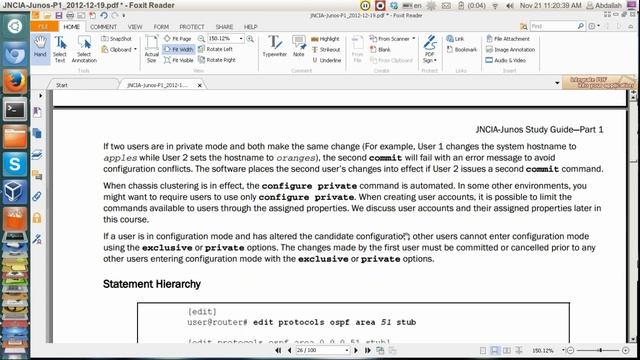The image size is (640, 360).
Task: Open the 150.12% zoom combo box in ribbon
Action: 225,38
